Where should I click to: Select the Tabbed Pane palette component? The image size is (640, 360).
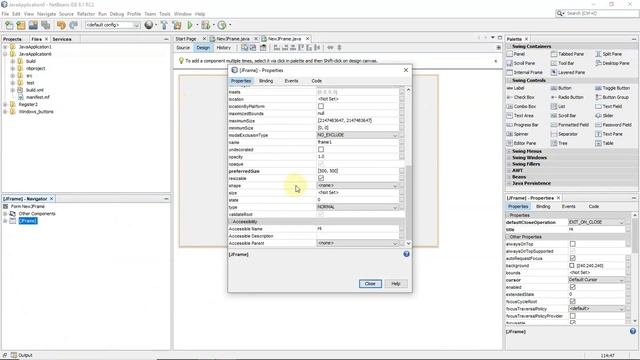click(568, 54)
